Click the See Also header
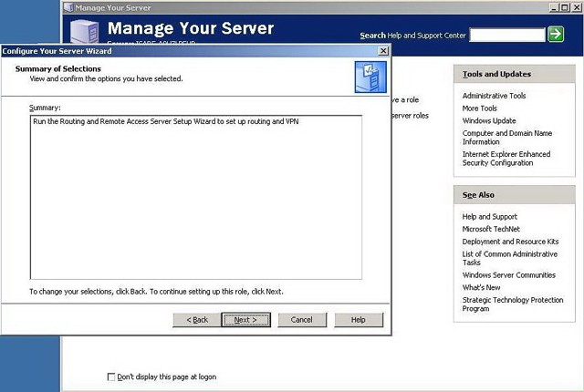584x392 pixels. coord(515,195)
